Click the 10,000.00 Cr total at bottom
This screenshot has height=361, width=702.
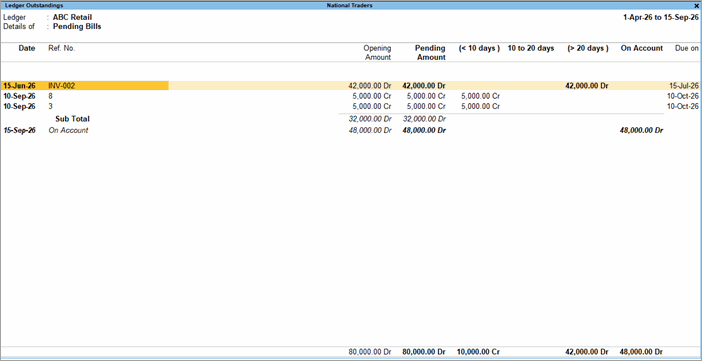pyautogui.click(x=479, y=352)
